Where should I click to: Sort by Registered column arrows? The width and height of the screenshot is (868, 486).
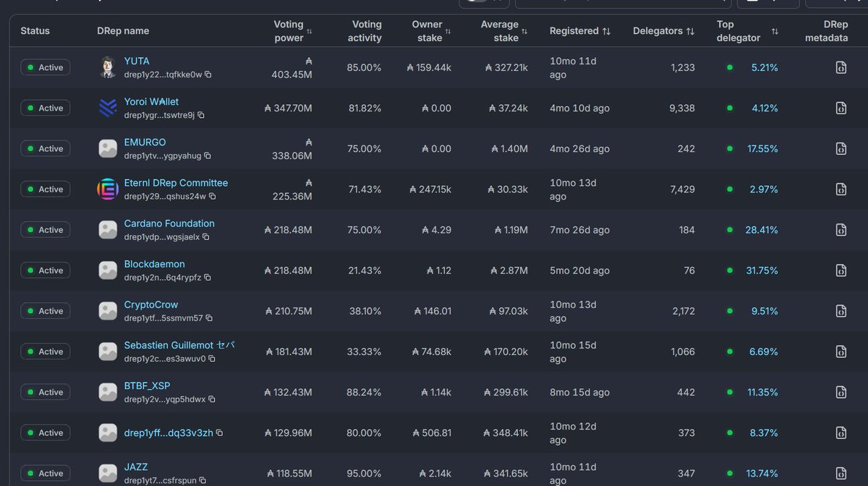[x=606, y=31]
